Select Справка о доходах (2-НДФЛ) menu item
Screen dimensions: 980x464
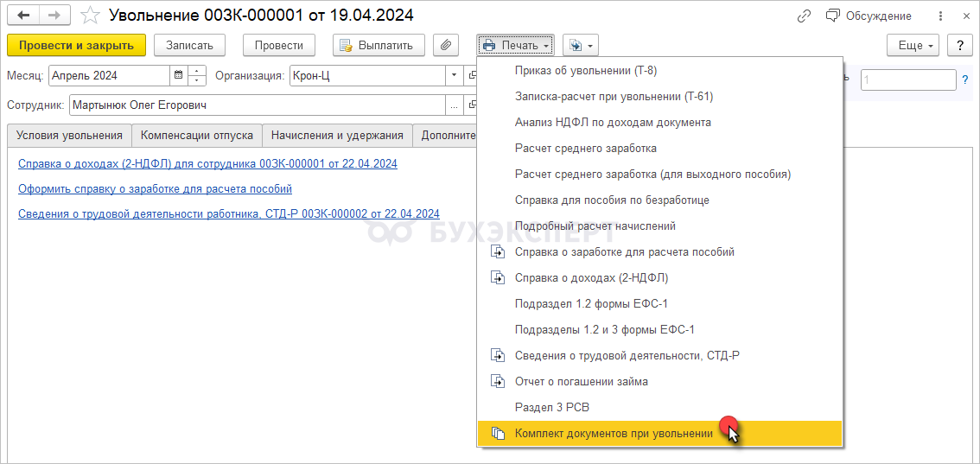[x=660, y=278]
